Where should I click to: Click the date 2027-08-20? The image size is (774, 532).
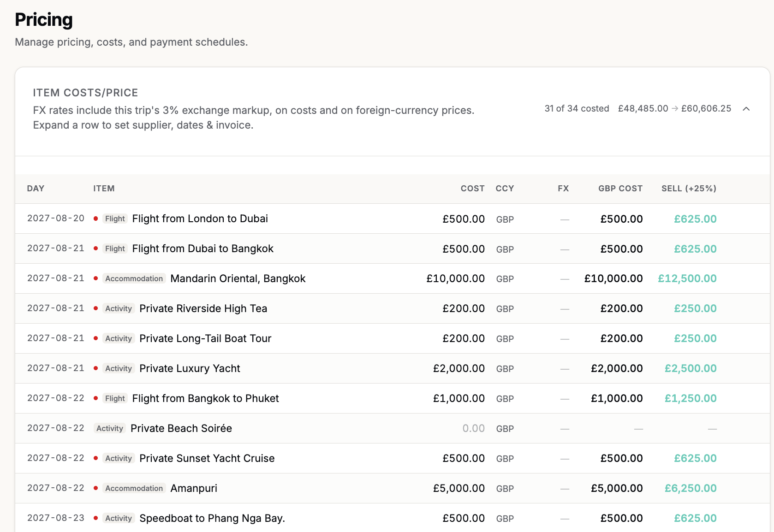pyautogui.click(x=56, y=218)
